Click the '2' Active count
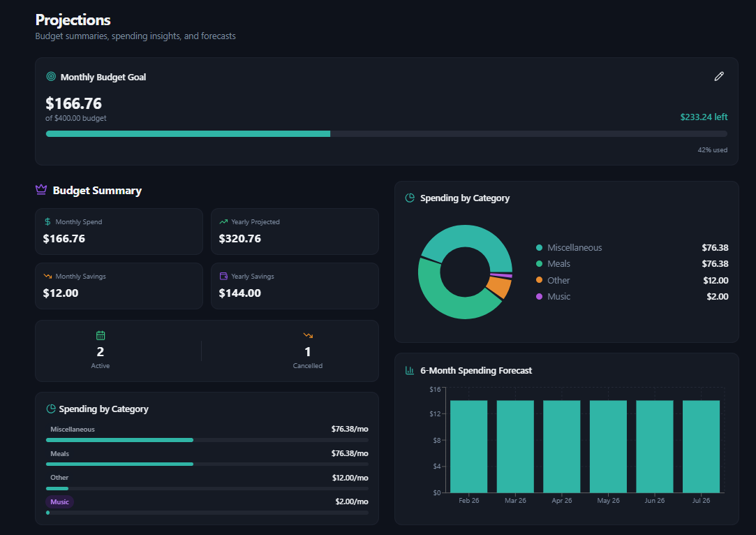Viewport: 756px width, 535px height. (101, 352)
